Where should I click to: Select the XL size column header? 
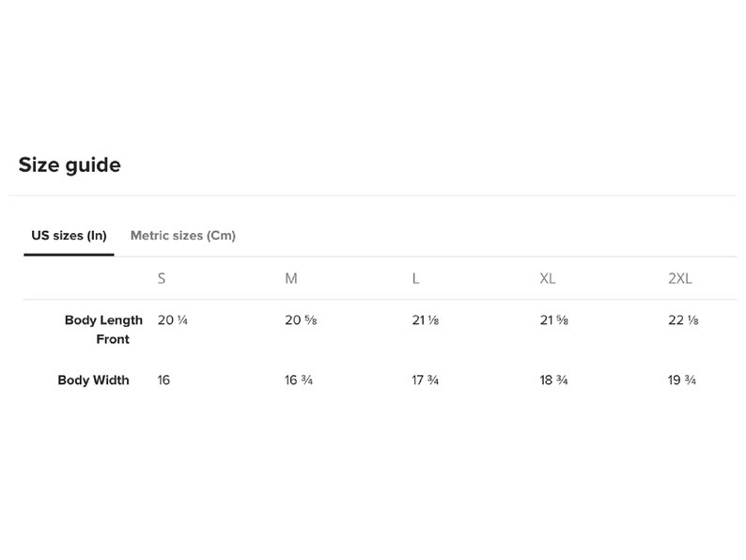(548, 278)
